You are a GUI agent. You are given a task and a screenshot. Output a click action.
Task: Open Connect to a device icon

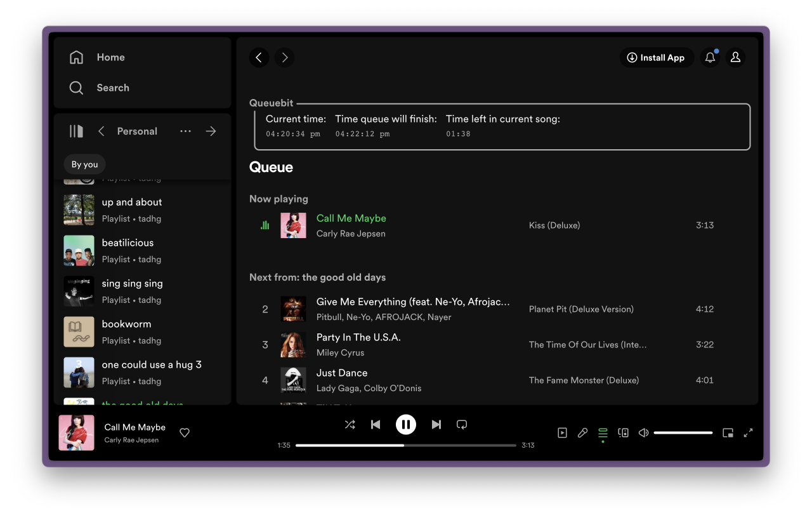[x=624, y=433]
